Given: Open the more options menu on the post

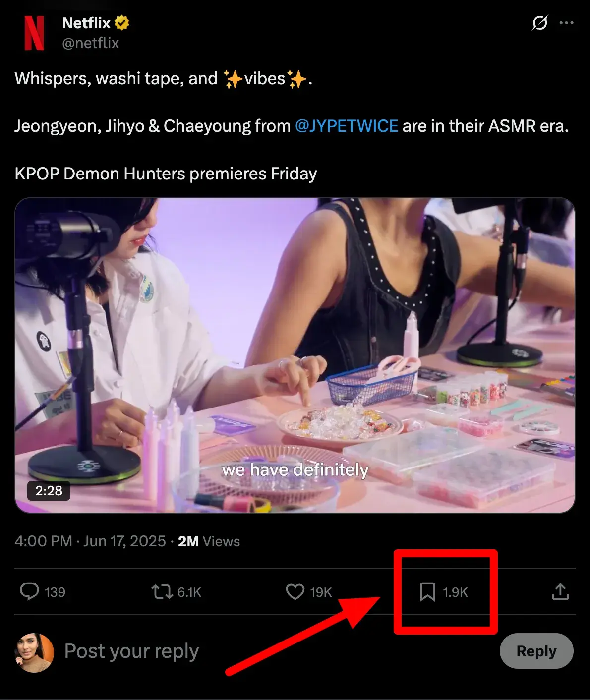Looking at the screenshot, I should [567, 23].
